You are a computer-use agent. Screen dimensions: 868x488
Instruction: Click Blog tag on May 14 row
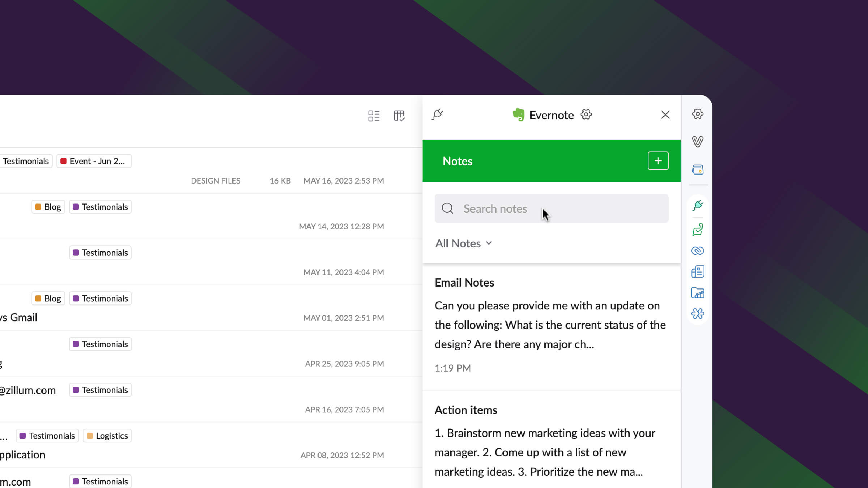(x=48, y=207)
